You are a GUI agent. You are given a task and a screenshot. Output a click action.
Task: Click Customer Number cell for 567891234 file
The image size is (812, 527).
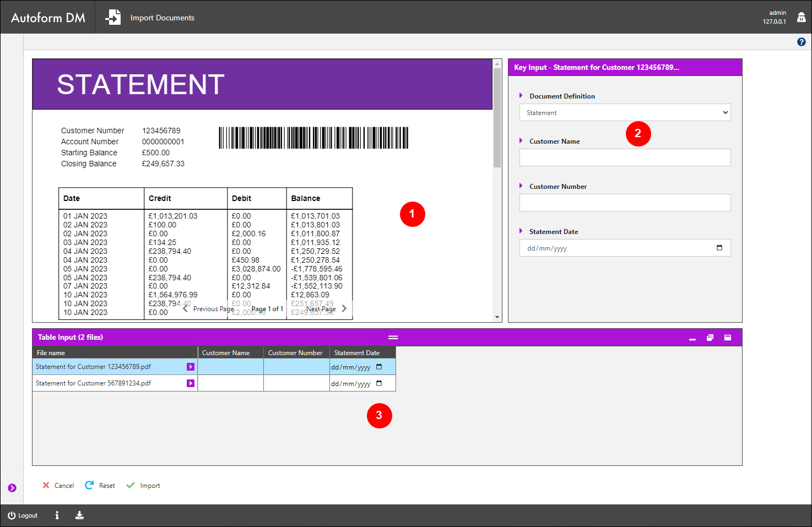coord(296,383)
